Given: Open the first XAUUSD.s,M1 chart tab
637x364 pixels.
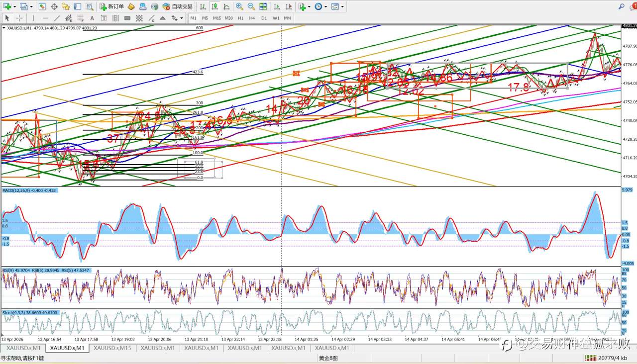Looking at the screenshot, I should 23,348.
